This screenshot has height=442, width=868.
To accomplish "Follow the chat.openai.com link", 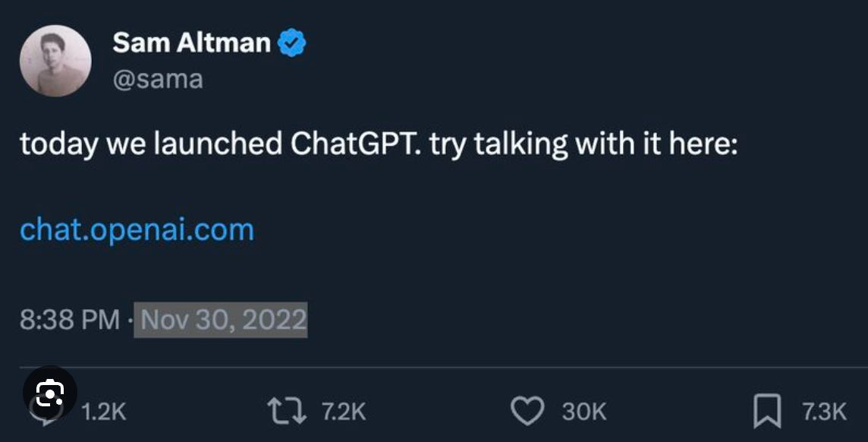I will coord(137,229).
